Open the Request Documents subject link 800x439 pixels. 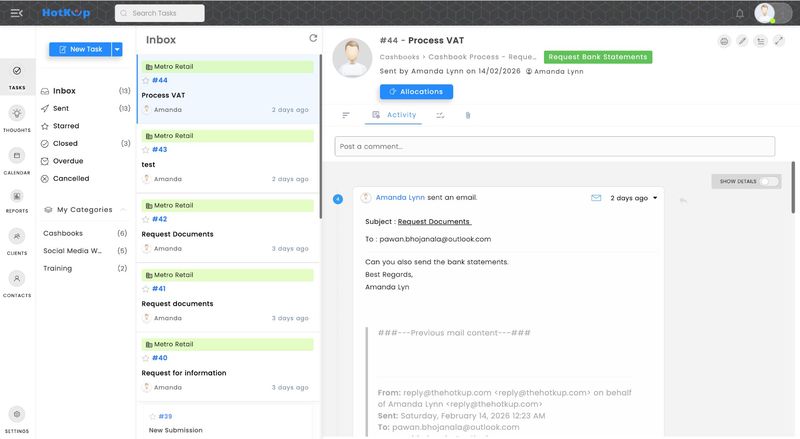tap(434, 222)
